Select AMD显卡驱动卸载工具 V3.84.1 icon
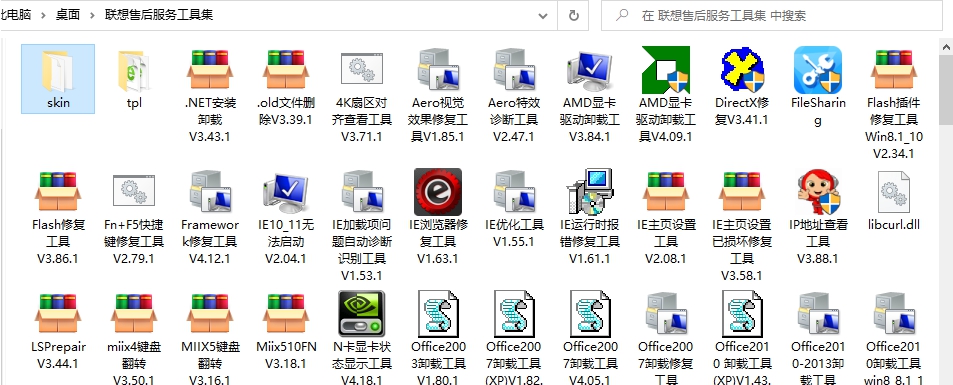The width and height of the screenshot is (953, 385). (590, 71)
